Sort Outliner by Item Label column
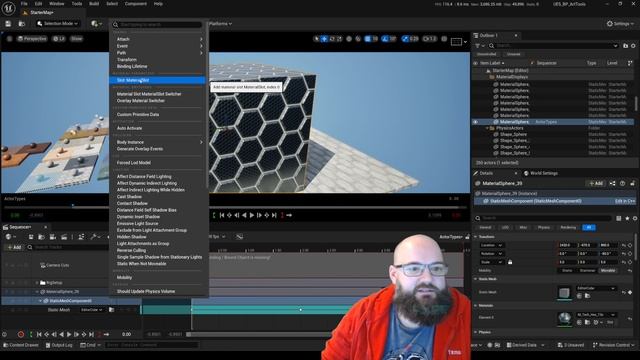 pos(492,63)
